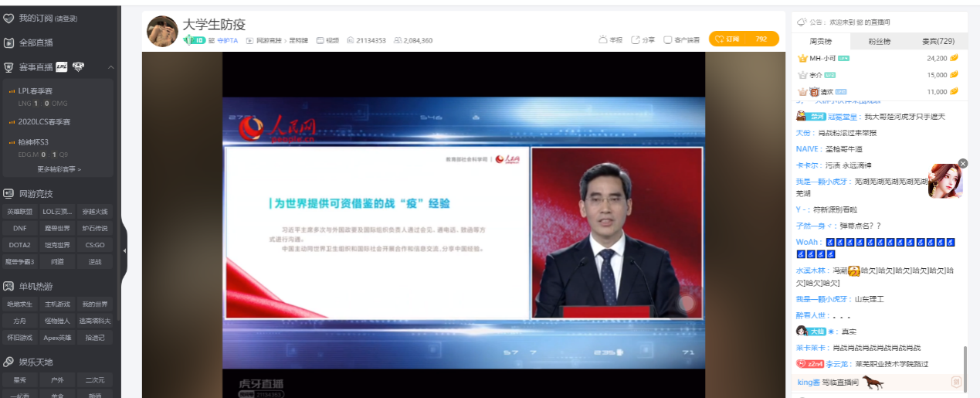The width and height of the screenshot is (980, 398).
Task: Open the LPL春季赛 match entry
Action: (35, 91)
